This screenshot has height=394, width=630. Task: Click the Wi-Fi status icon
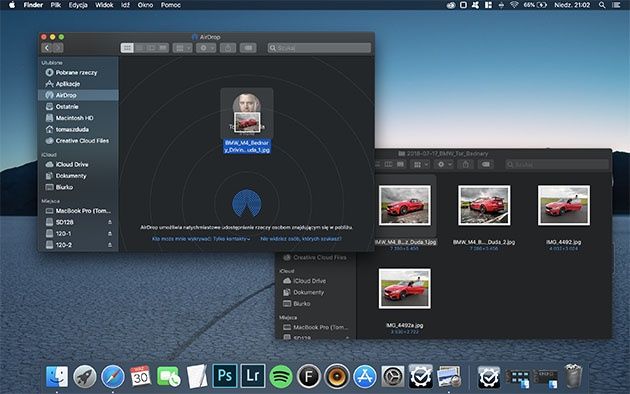[514, 5]
